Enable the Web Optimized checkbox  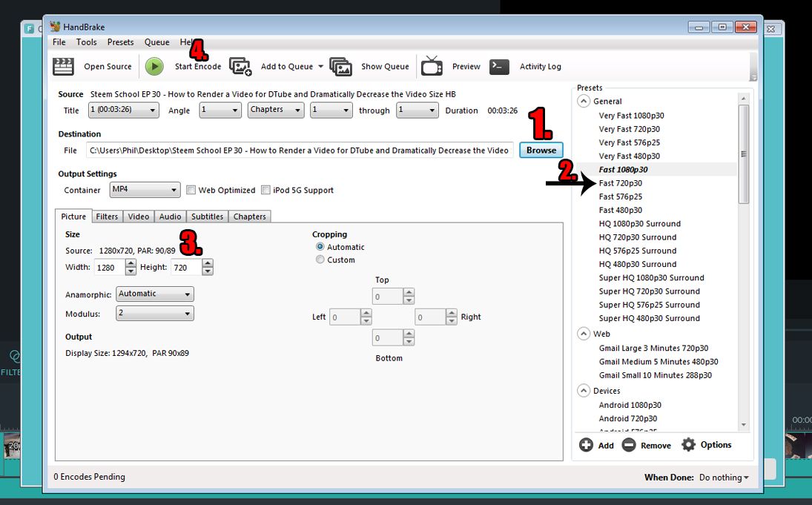tap(191, 190)
